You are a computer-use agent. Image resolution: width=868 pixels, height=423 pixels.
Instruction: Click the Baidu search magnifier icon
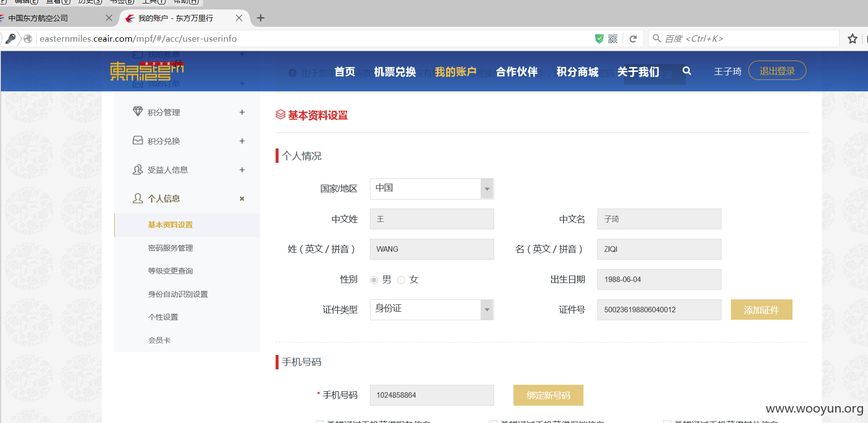click(x=656, y=38)
